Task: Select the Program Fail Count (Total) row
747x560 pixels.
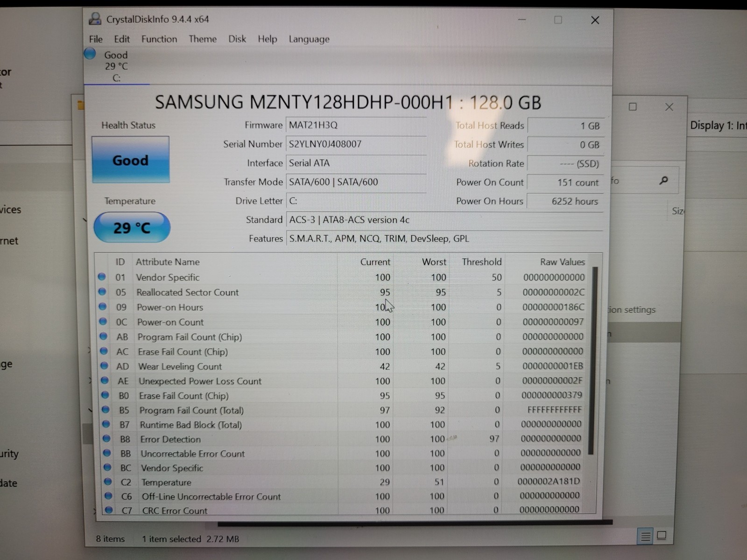Action: coord(342,410)
